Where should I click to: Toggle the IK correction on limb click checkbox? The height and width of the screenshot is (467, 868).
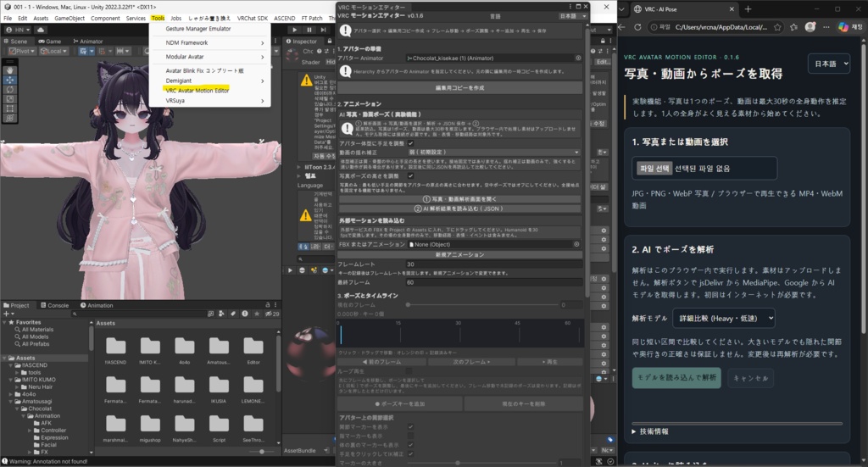pos(411,453)
